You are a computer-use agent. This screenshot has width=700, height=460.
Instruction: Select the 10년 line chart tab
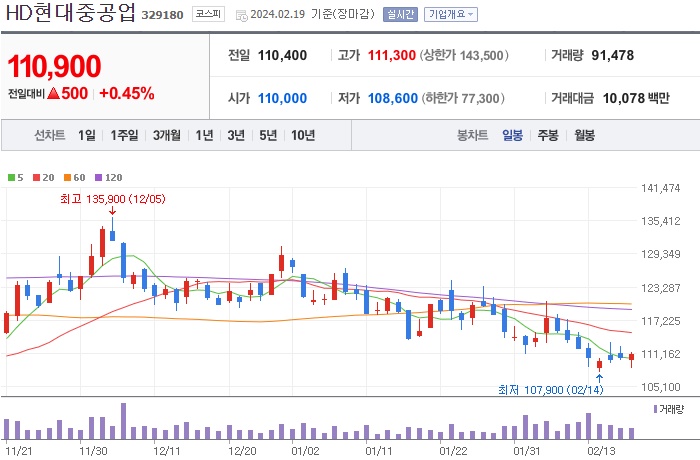click(x=303, y=135)
